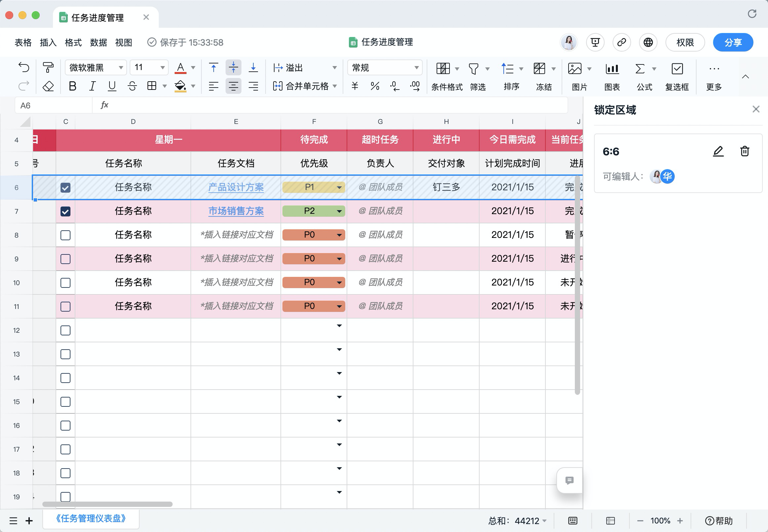Open the 数据 menu
Viewport: 768px width, 532px height.
99,42
